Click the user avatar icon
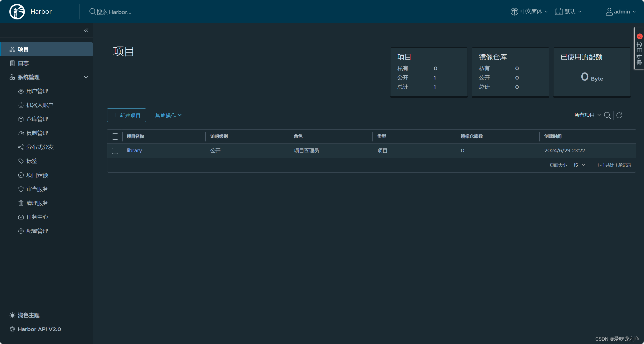Image resolution: width=644 pixels, height=344 pixels. tap(609, 12)
